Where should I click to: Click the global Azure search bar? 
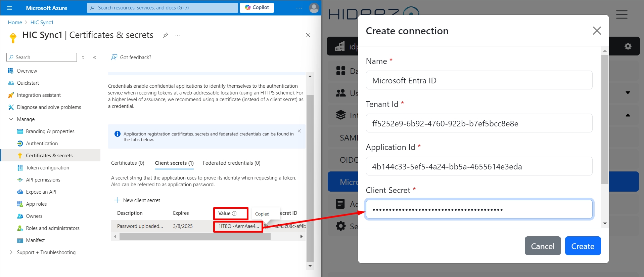[x=163, y=8]
